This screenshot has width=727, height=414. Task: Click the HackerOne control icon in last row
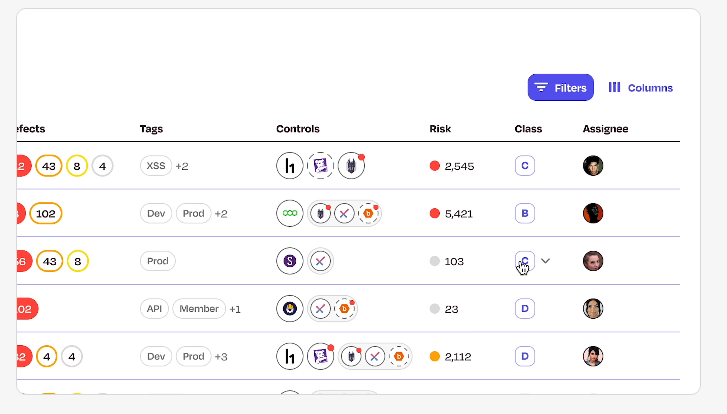pos(289,356)
